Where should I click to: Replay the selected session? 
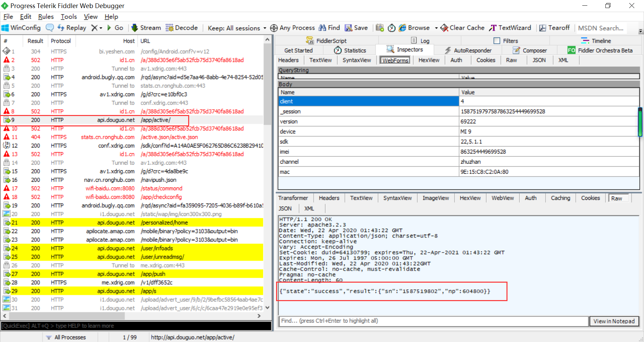(x=72, y=28)
